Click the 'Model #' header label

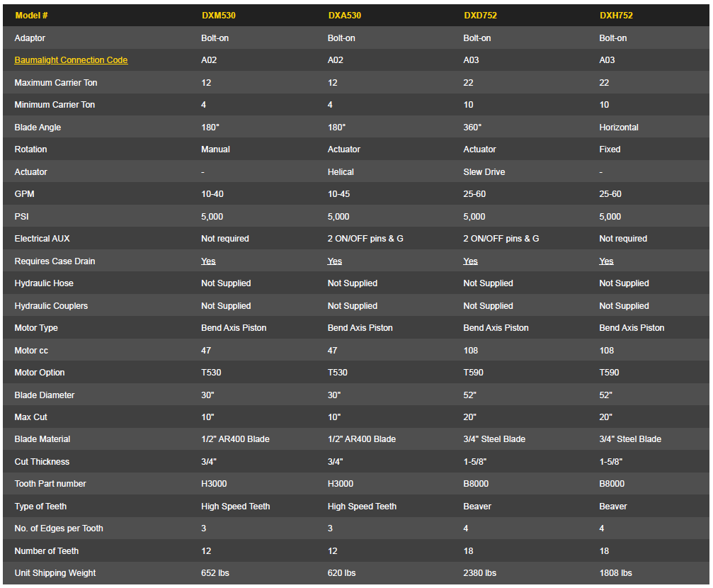[31, 16]
